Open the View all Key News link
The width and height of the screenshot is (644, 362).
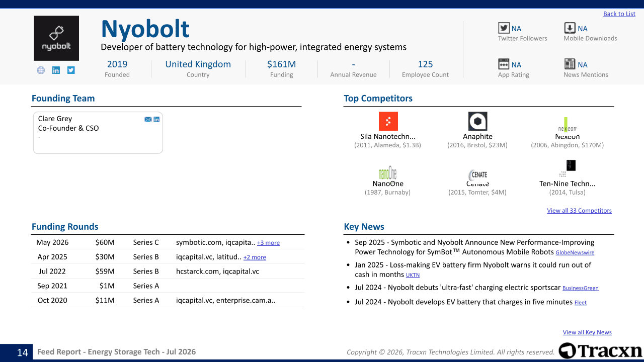point(587,332)
